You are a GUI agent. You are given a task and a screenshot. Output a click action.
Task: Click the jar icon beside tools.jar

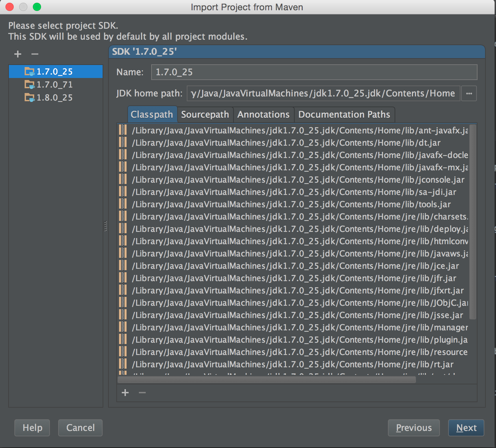pos(122,204)
